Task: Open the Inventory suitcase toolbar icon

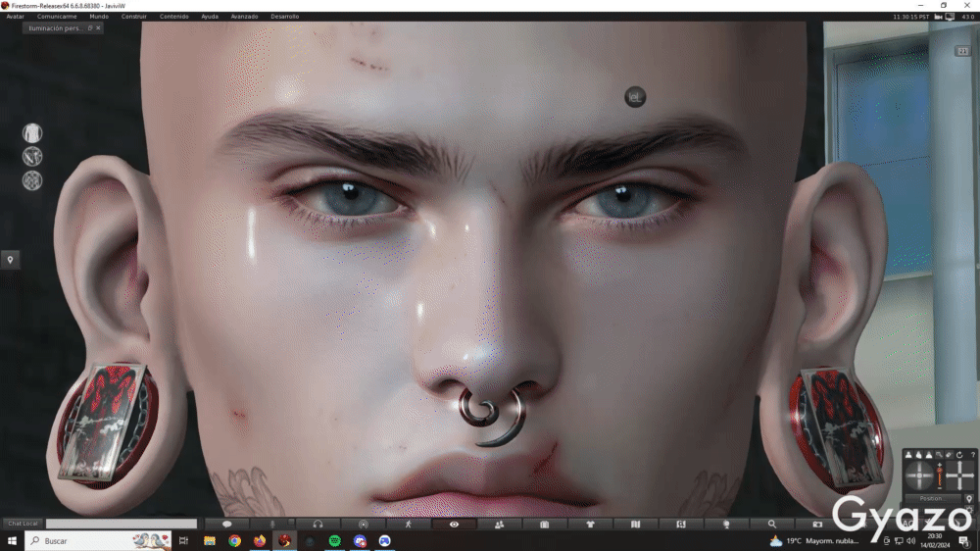Action: [544, 525]
